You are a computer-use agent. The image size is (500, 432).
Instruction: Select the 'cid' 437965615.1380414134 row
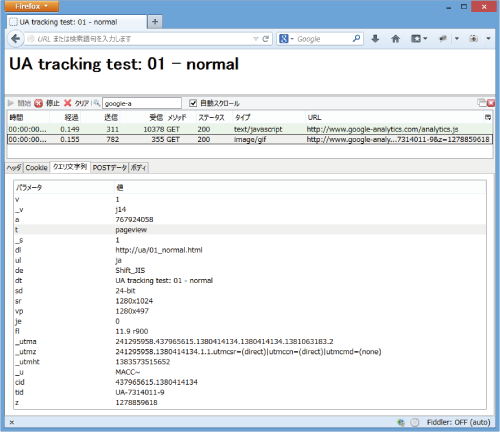pos(250,382)
